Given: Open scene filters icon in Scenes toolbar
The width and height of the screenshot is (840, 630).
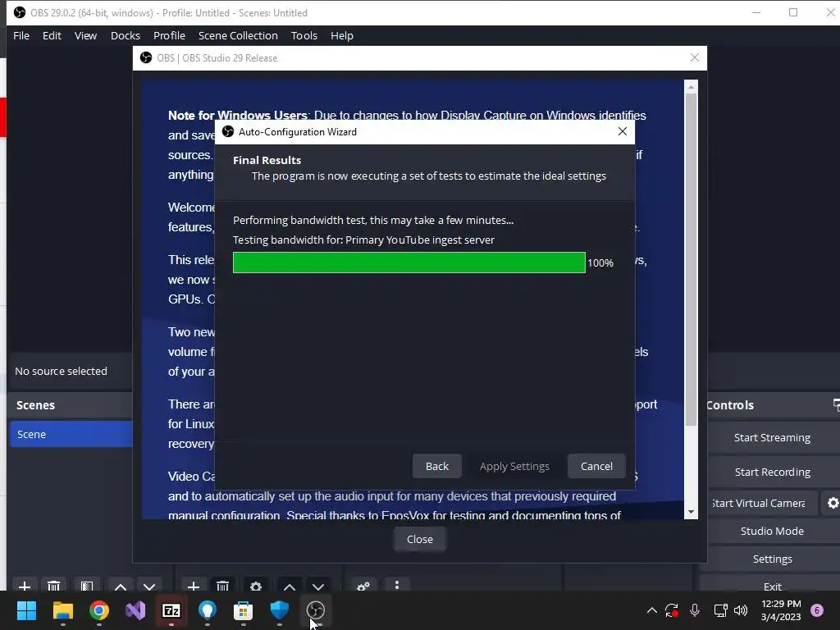Looking at the screenshot, I should tap(87, 586).
